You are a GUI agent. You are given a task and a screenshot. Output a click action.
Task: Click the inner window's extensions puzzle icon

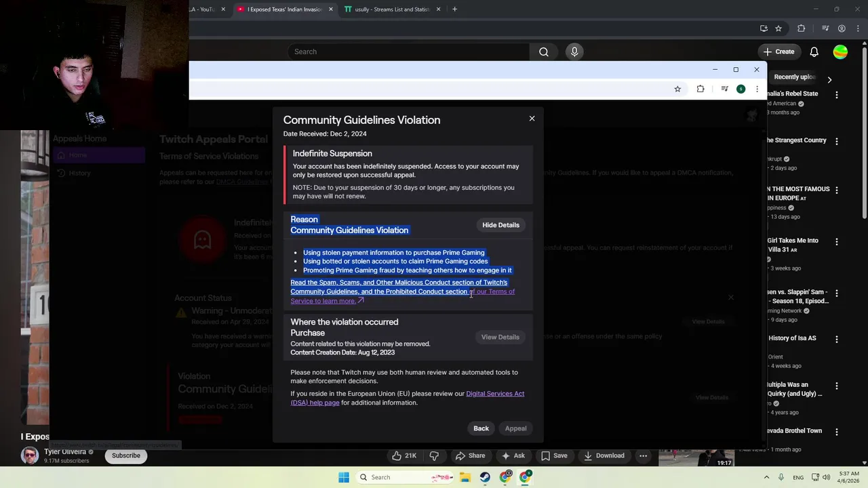(x=701, y=89)
